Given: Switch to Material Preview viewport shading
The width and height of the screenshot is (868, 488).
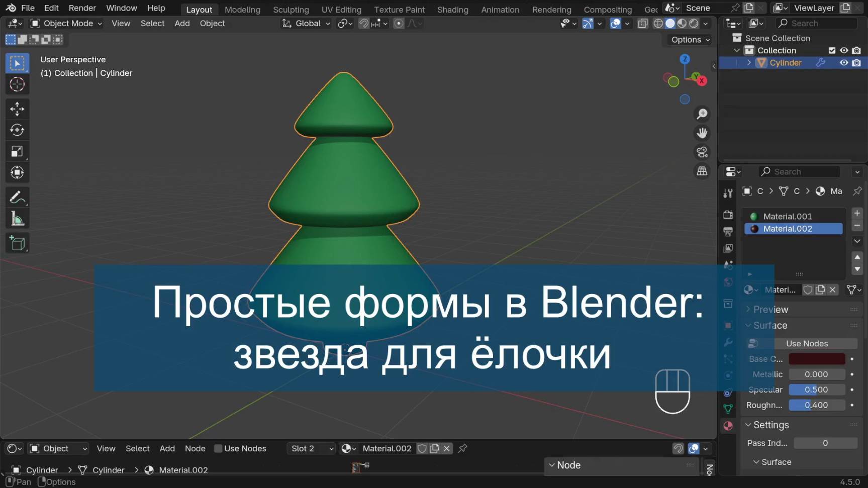Looking at the screenshot, I should [682, 23].
